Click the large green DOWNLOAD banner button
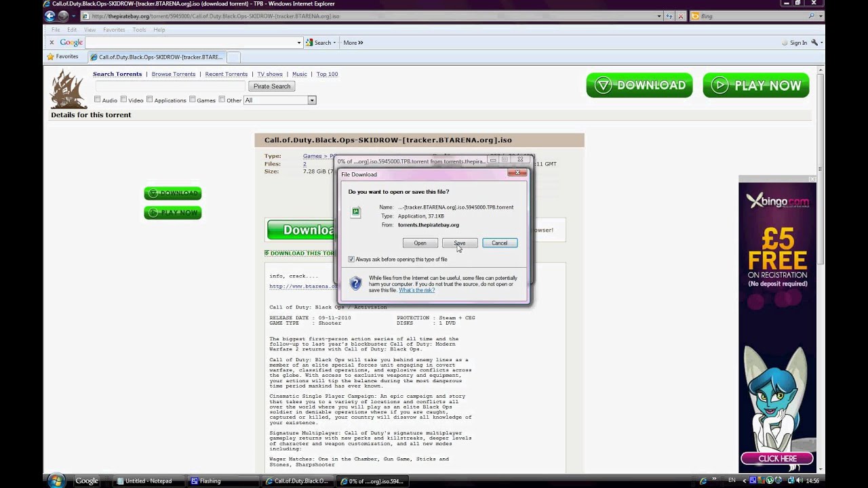 (x=639, y=85)
